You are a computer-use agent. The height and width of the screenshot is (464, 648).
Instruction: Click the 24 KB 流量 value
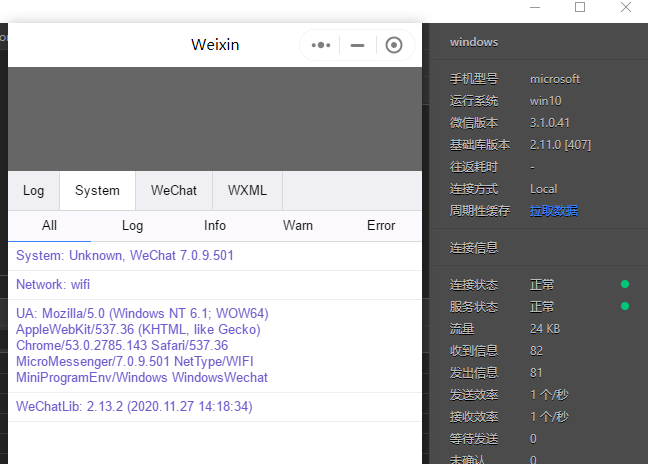pos(545,329)
